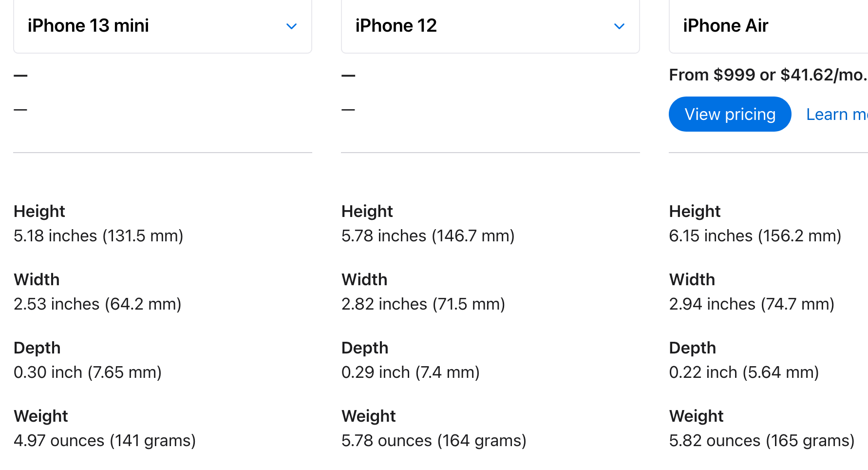Click the iPhone 12 weight 5.78 ounces text
The height and width of the screenshot is (470, 868).
434,441
